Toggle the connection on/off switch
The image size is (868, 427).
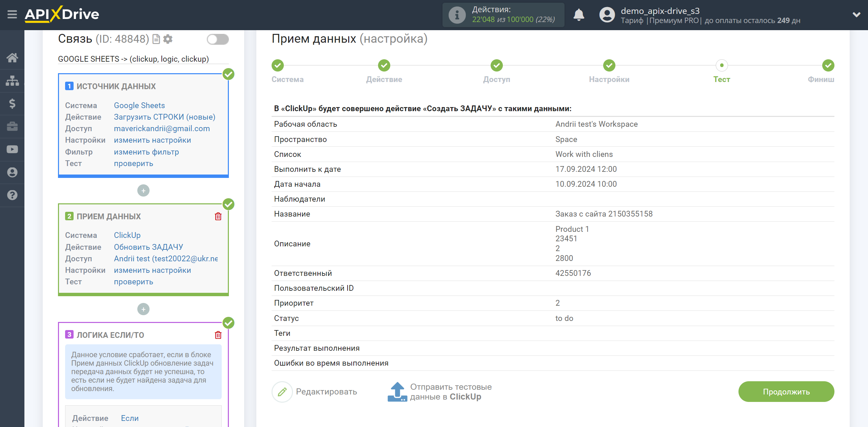click(x=218, y=39)
